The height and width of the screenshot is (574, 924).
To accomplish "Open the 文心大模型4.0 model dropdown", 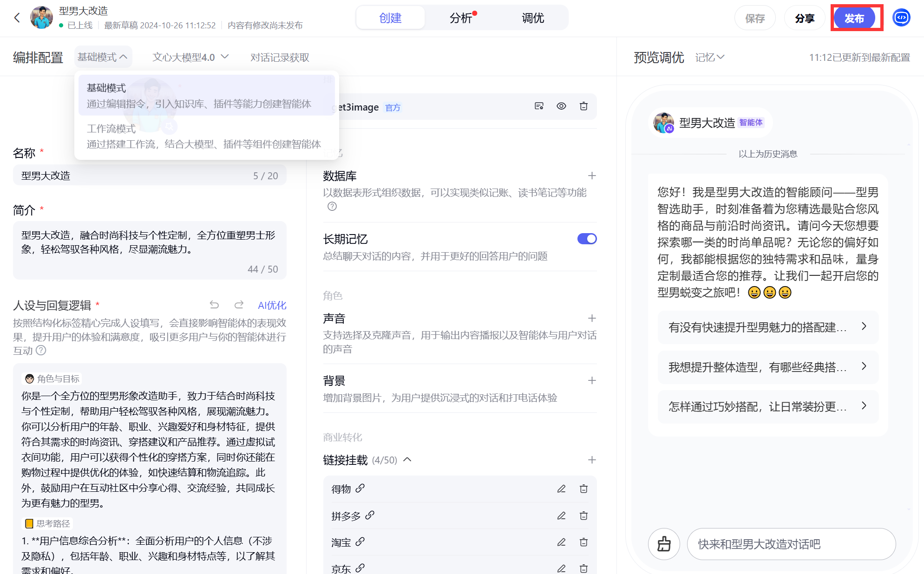I will click(x=190, y=57).
